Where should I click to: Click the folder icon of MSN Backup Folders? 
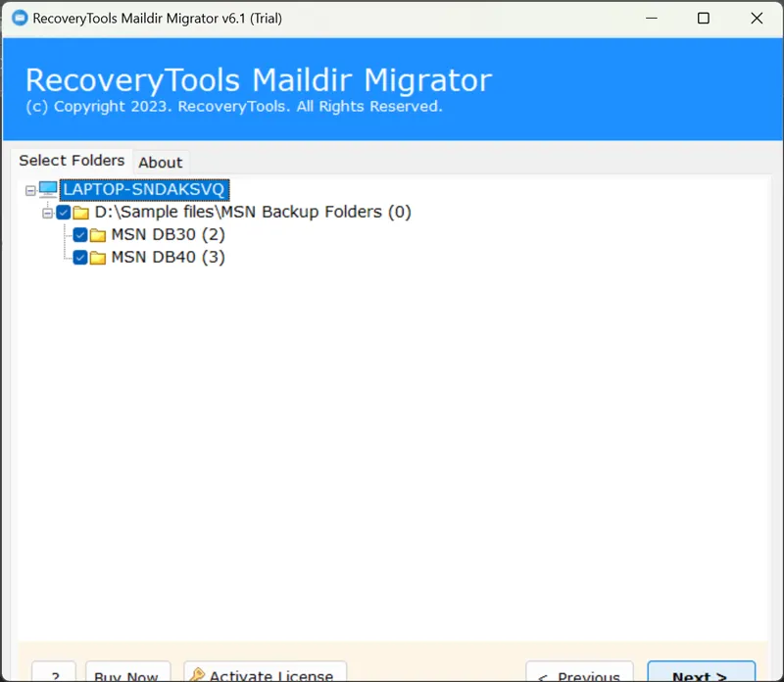coord(81,213)
